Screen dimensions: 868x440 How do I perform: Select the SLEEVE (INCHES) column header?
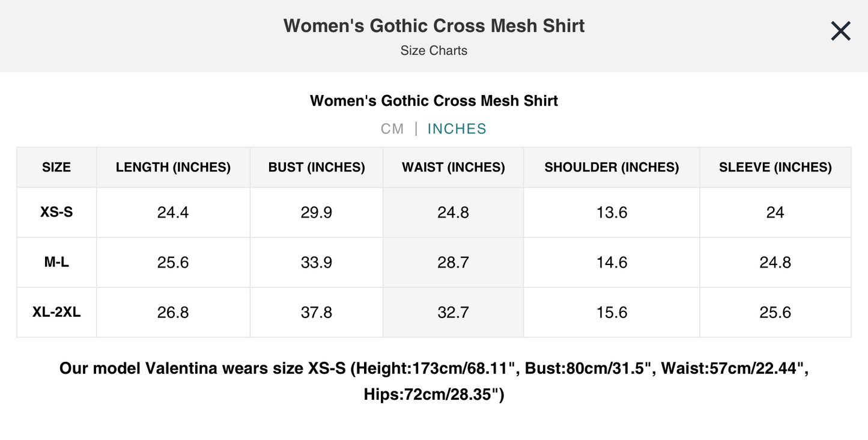(774, 167)
